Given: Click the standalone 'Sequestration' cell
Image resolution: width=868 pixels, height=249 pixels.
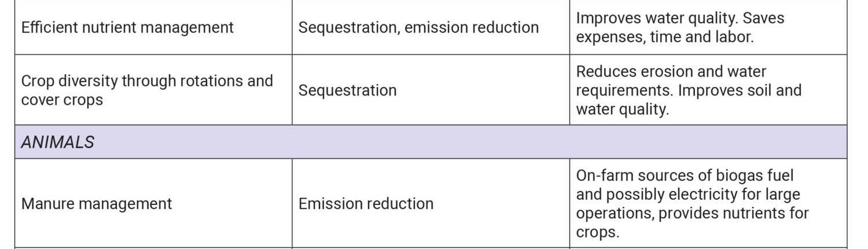Looking at the screenshot, I should click(347, 90).
